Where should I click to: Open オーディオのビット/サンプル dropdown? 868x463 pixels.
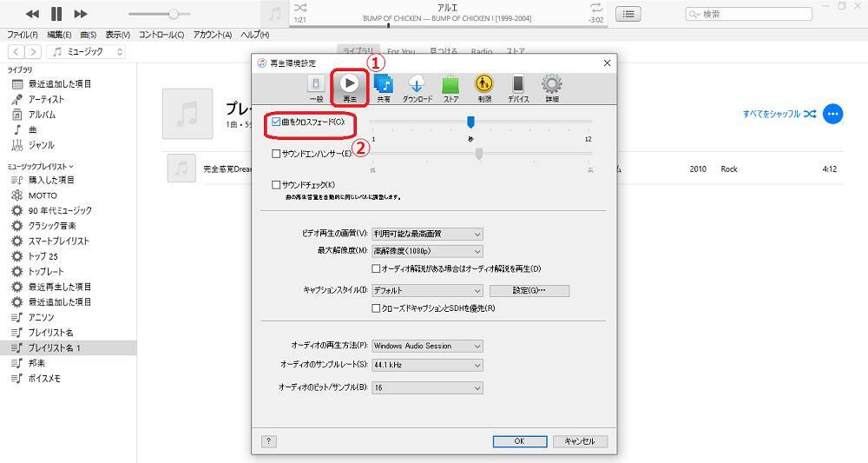[x=427, y=387]
